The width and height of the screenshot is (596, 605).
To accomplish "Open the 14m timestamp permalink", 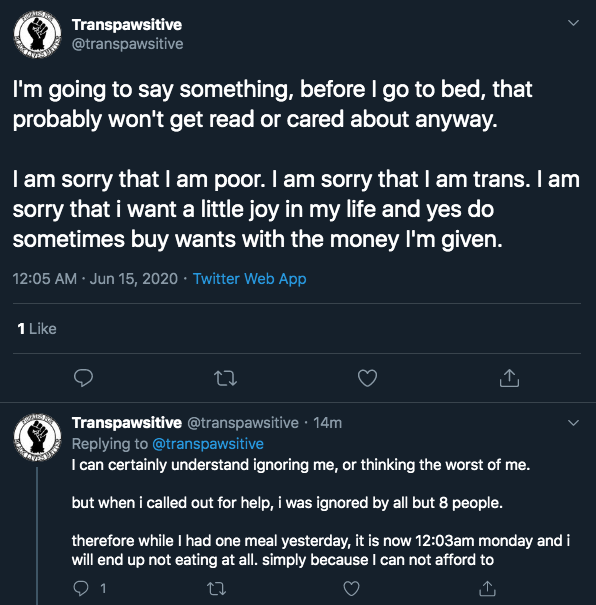I will (x=328, y=423).
